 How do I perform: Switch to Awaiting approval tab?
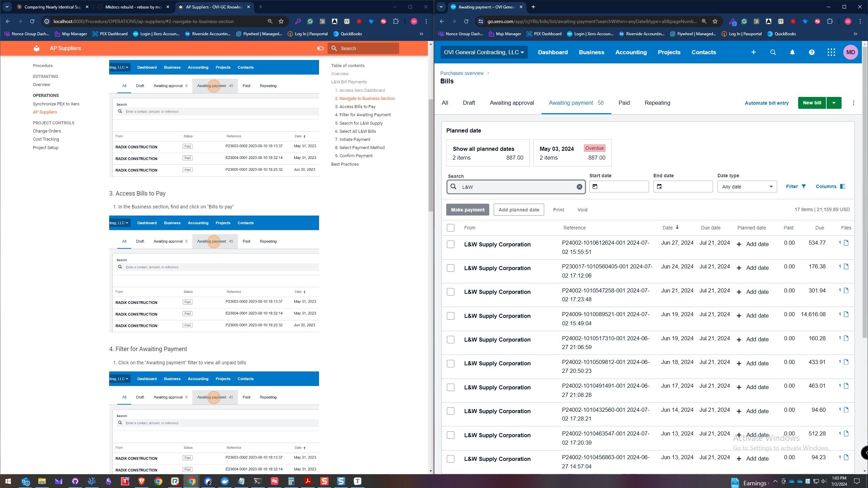click(512, 103)
